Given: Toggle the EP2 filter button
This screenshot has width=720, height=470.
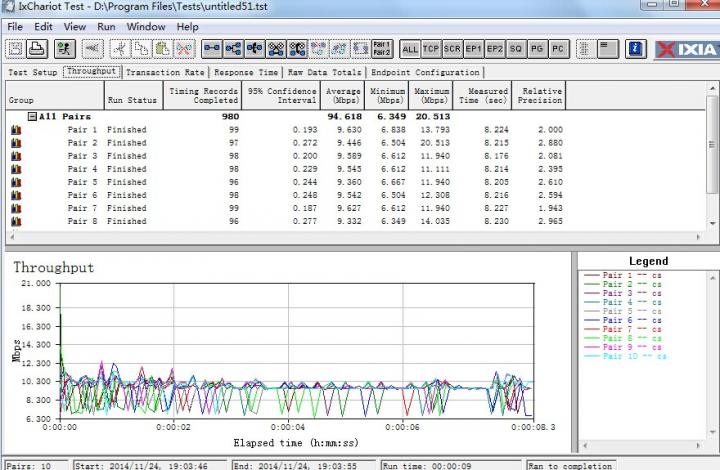Looking at the screenshot, I should 495,49.
